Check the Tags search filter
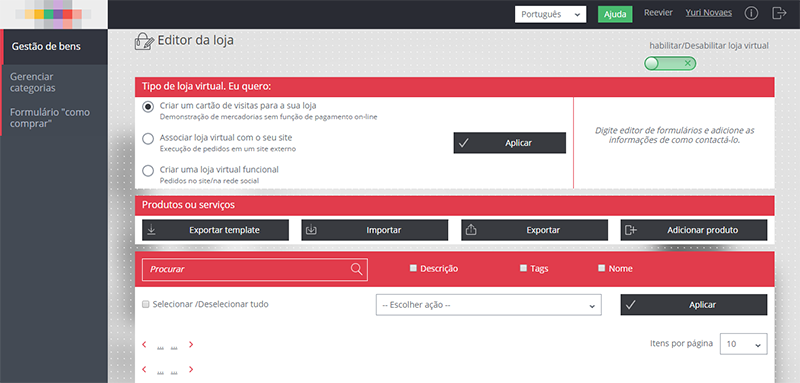 click(x=523, y=268)
